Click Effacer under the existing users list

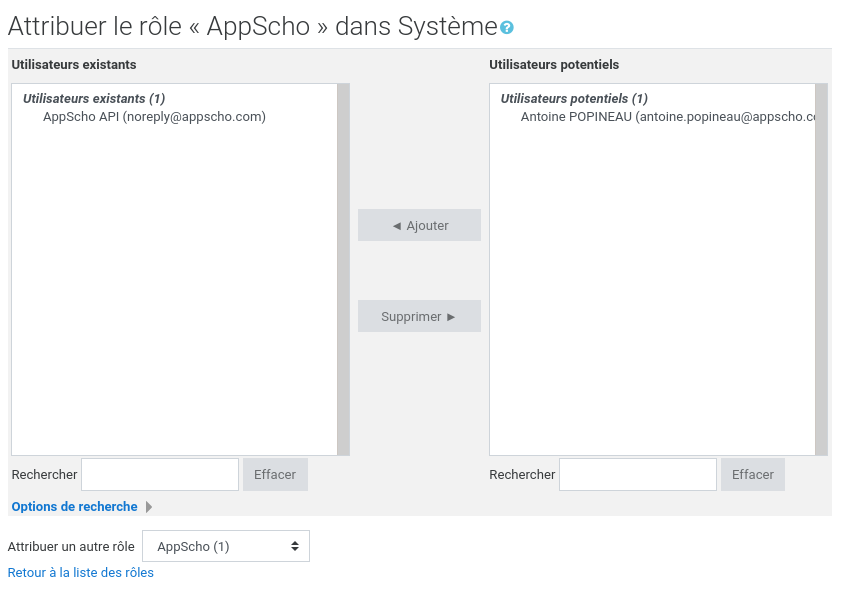[x=275, y=474]
